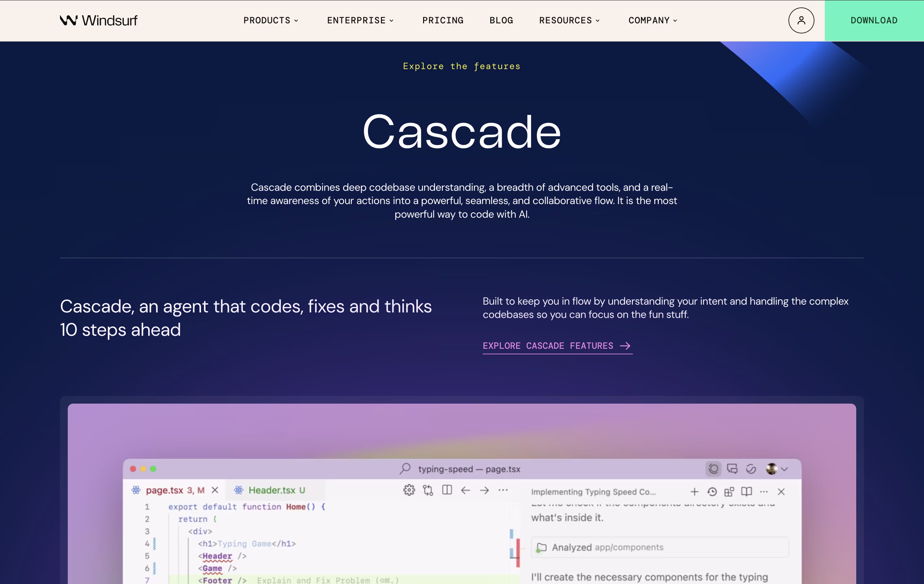Expand the Products dropdown menu

point(271,20)
